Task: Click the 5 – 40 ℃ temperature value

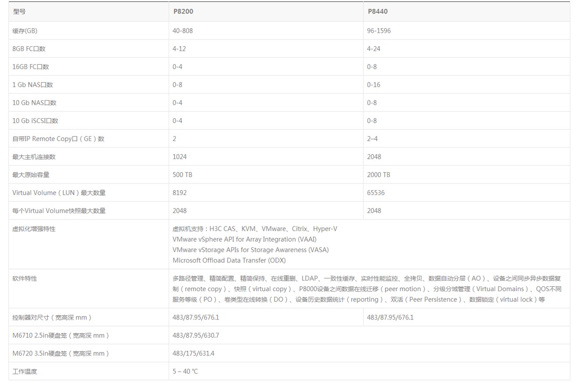Action: point(185,371)
